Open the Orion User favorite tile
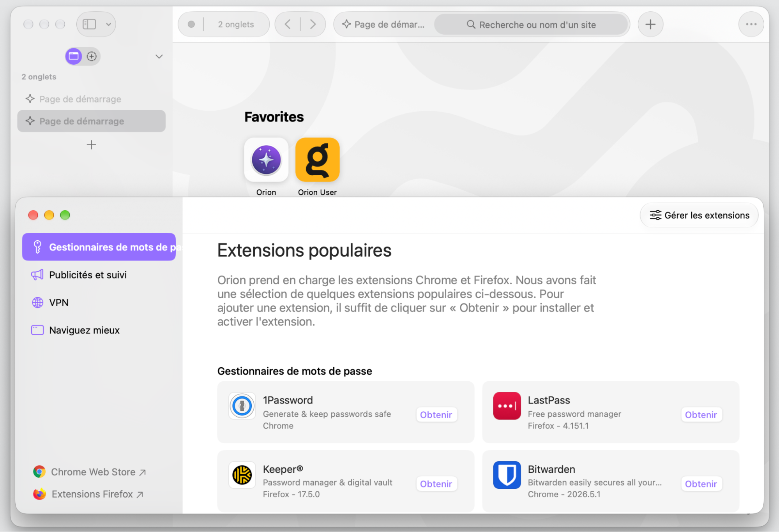This screenshot has width=779, height=532. click(x=317, y=160)
